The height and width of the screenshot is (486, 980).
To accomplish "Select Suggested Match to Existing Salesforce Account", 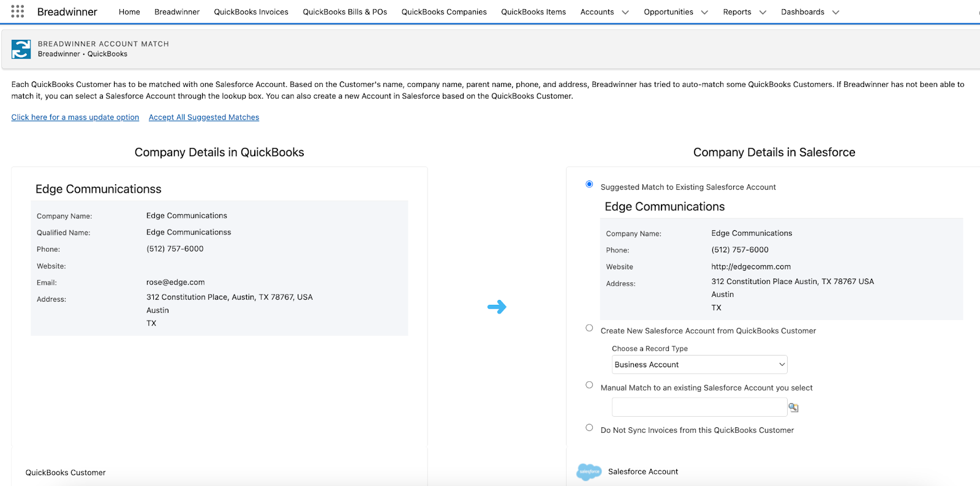I will coord(589,184).
